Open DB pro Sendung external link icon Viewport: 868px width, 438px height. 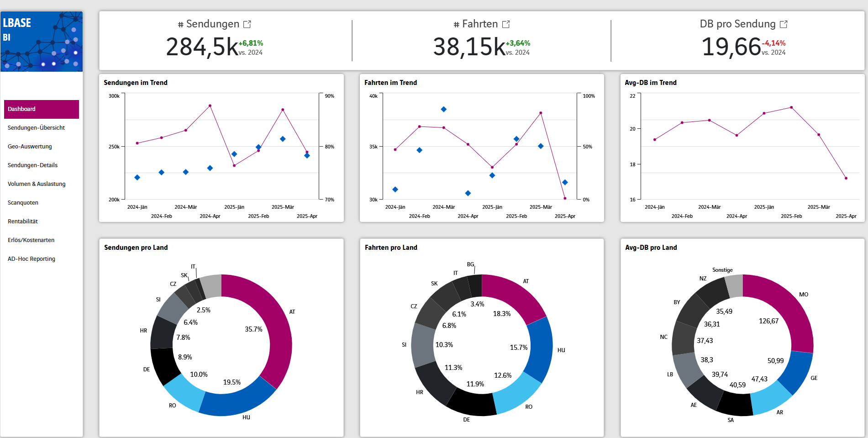click(x=784, y=24)
